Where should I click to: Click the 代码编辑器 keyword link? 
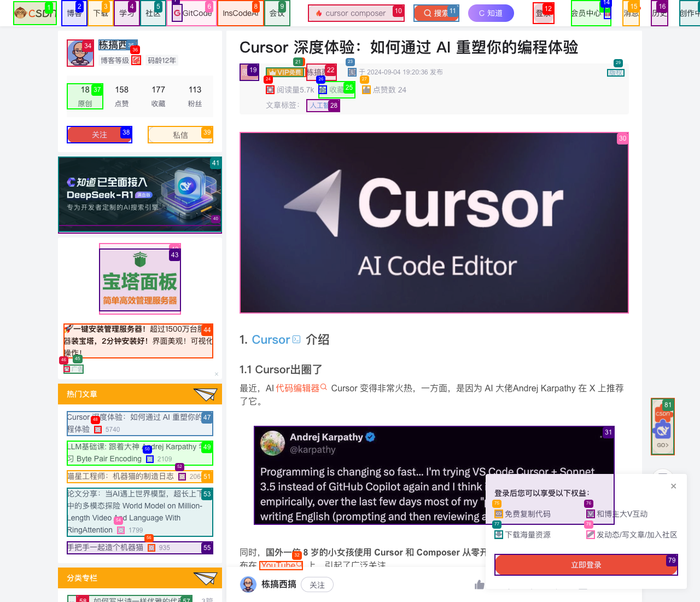tap(301, 388)
